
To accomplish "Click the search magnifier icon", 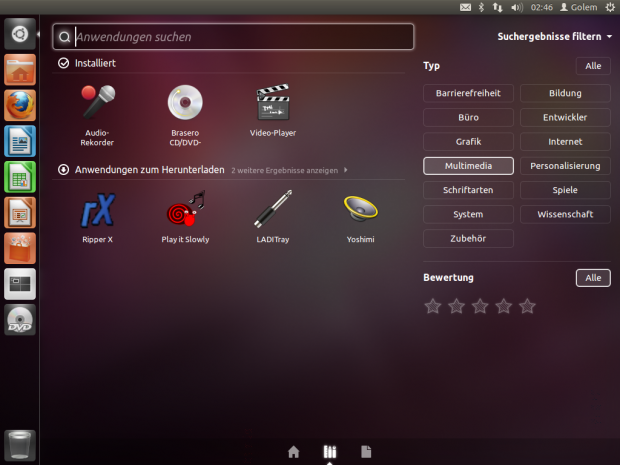I will click(x=64, y=37).
